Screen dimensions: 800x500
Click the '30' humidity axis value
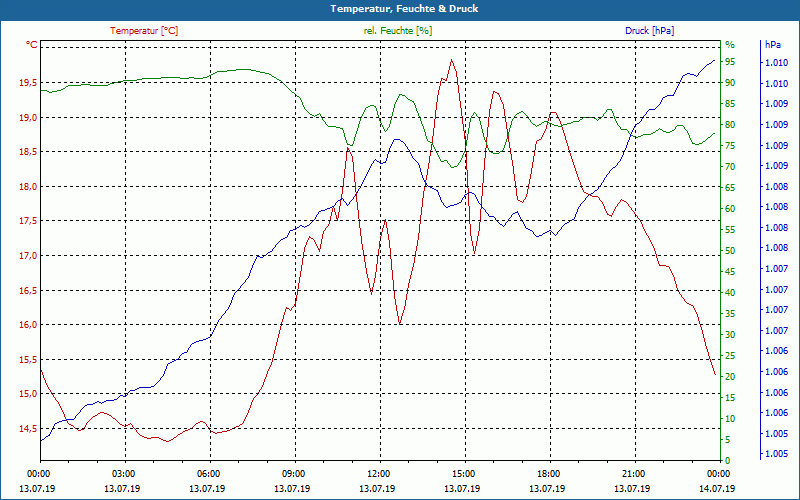(730, 334)
